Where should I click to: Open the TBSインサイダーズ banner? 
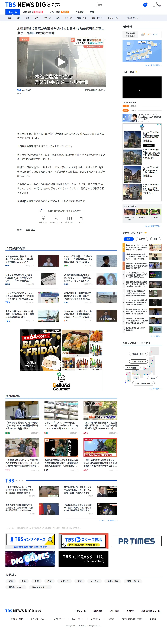pos(31,541)
